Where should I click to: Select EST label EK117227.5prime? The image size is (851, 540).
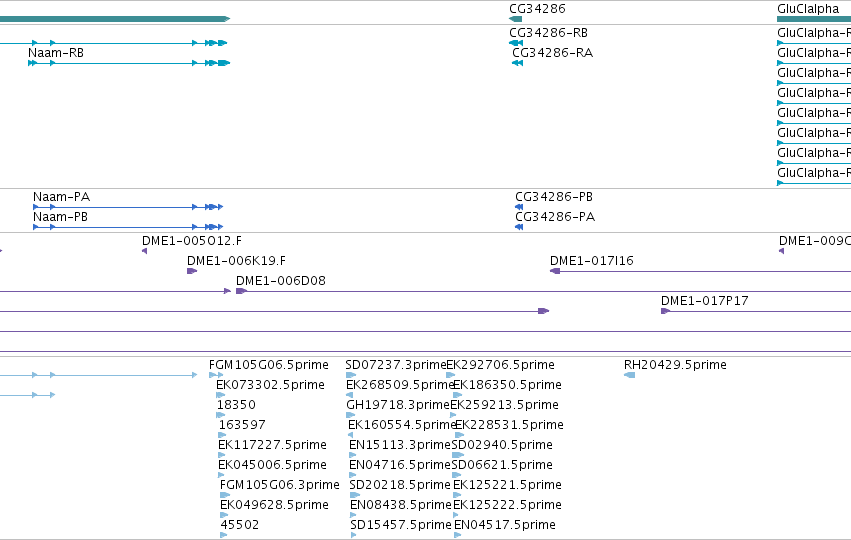[272, 445]
